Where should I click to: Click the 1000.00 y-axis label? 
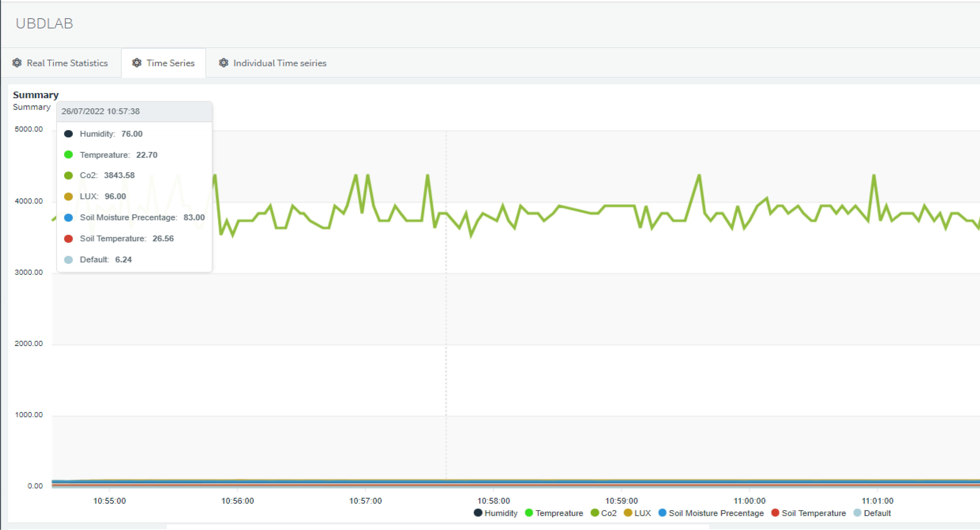tap(29, 415)
